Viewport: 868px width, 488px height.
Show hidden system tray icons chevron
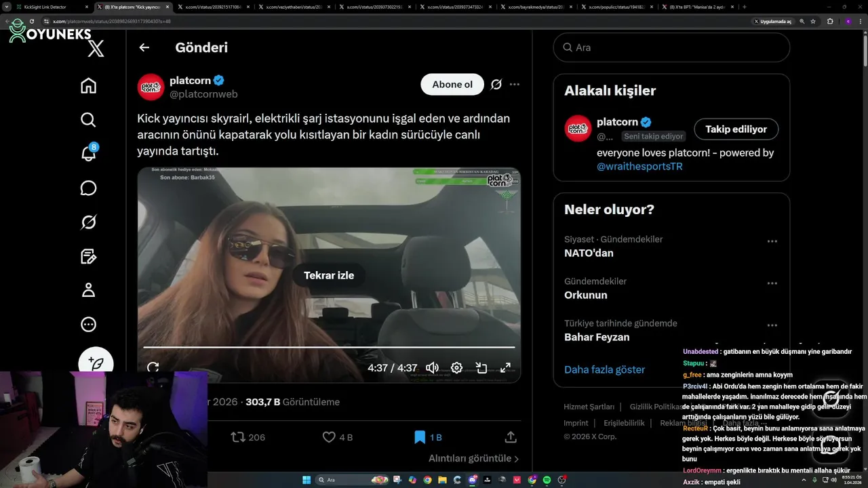[804, 480]
